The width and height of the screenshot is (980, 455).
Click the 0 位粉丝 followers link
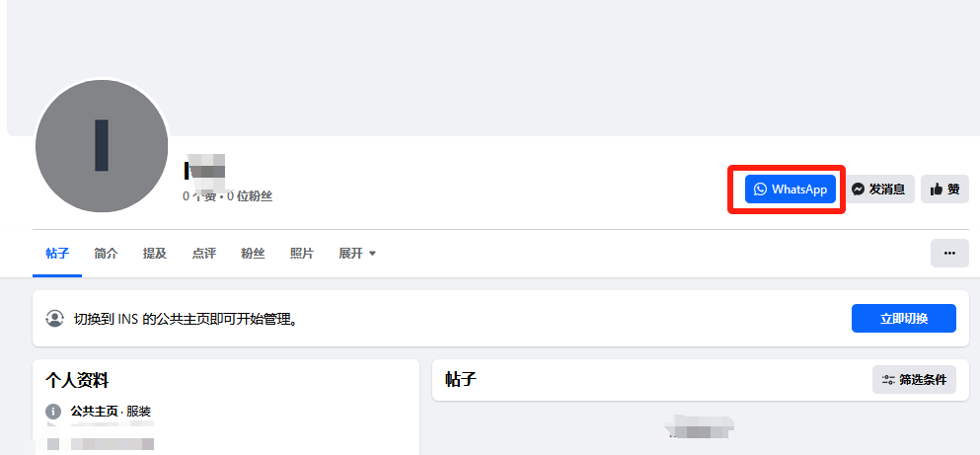point(250,196)
